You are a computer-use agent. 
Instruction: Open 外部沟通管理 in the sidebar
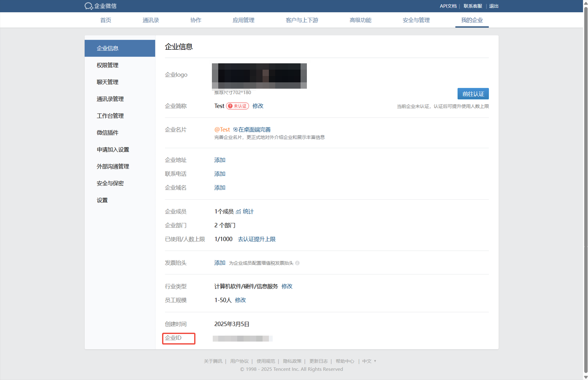(113, 167)
